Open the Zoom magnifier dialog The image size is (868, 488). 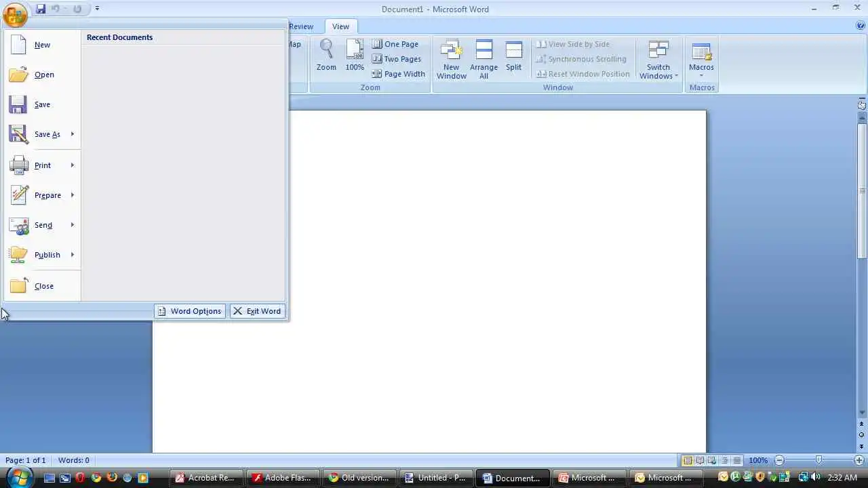click(326, 56)
